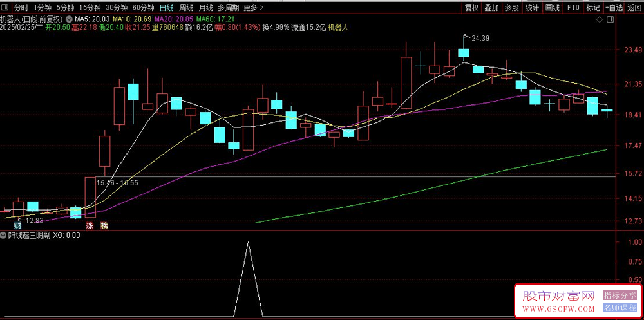The image size is (644, 320).
Task: Switch to the 周线 weekly tab
Action: pos(187,8)
